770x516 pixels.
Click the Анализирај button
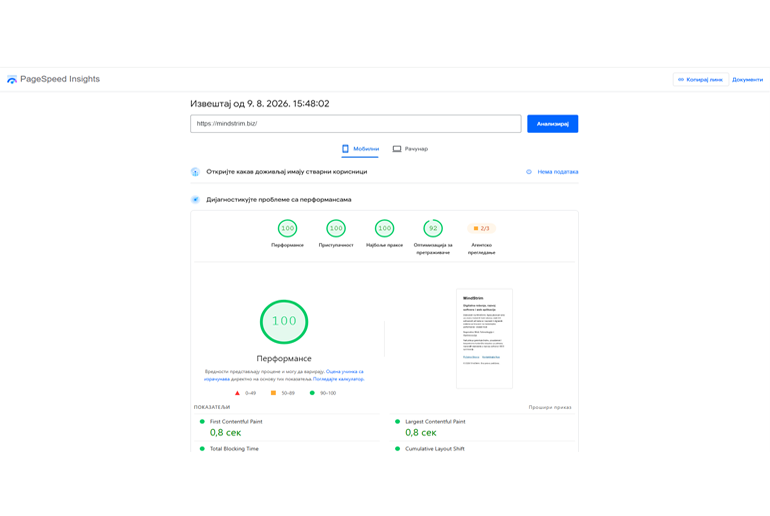coord(552,124)
